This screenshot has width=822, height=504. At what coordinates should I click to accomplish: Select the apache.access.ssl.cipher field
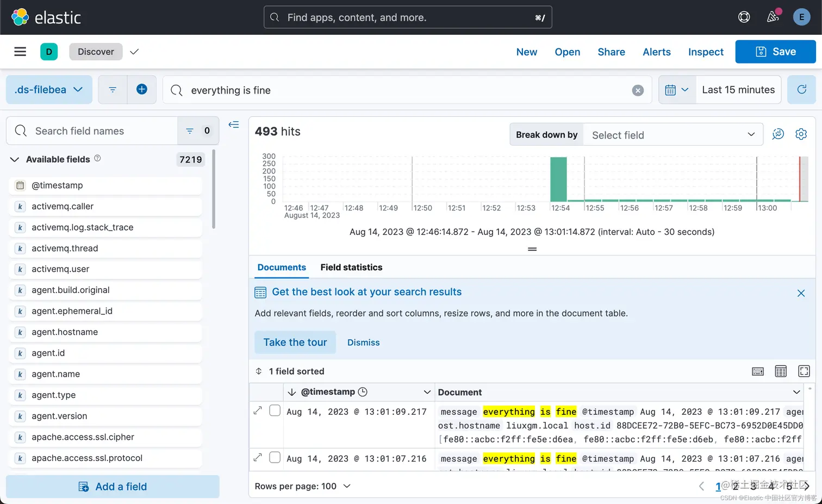point(106,437)
